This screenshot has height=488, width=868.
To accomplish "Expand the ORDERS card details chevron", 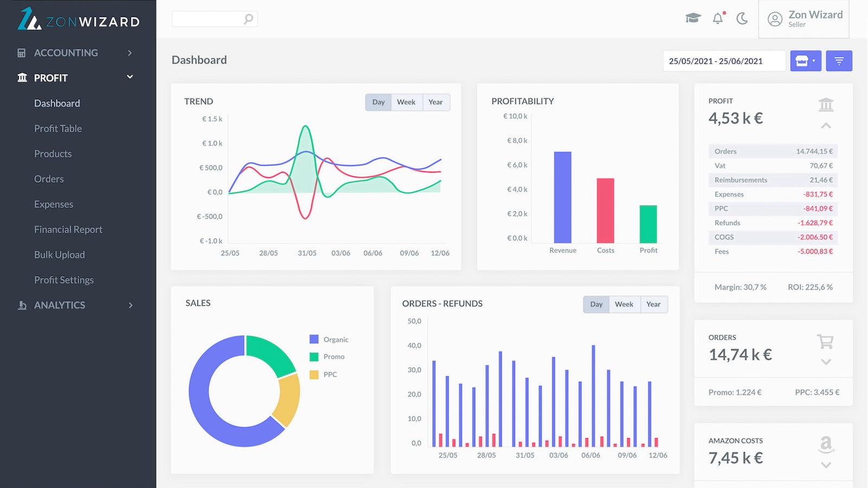I will click(826, 362).
